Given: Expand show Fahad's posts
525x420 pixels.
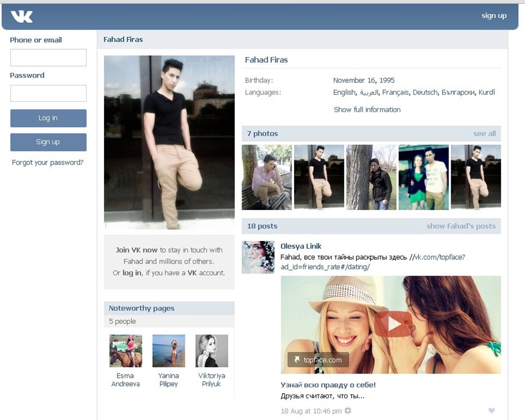Looking at the screenshot, I should click(x=460, y=226).
